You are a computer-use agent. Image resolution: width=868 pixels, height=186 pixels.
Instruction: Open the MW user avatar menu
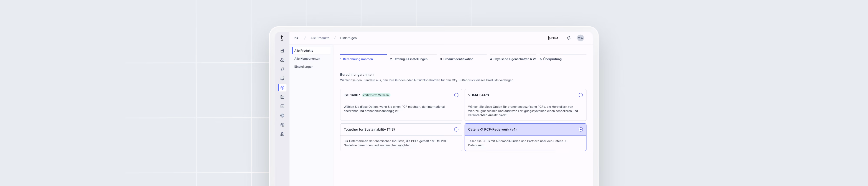580,38
